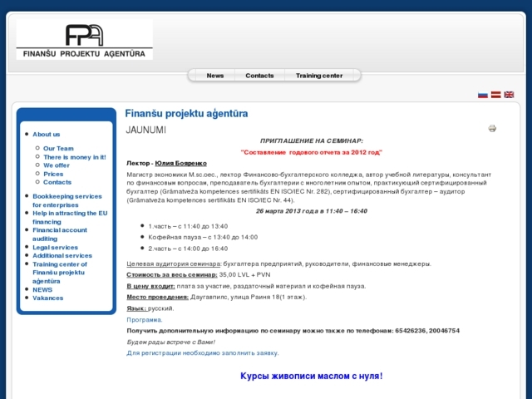Click the heading 'Курсы живописи маслом с нуля!'
This screenshot has width=532, height=399.
(x=312, y=376)
